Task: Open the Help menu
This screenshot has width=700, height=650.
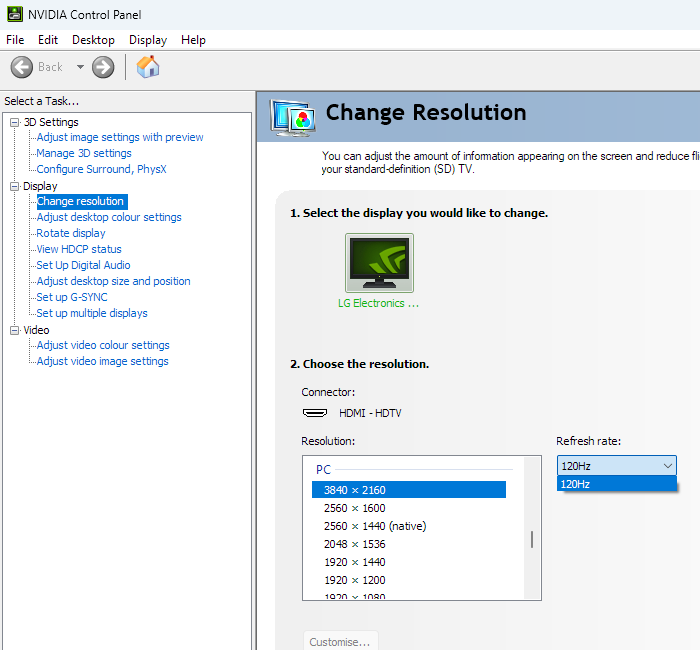Action: click(x=193, y=40)
